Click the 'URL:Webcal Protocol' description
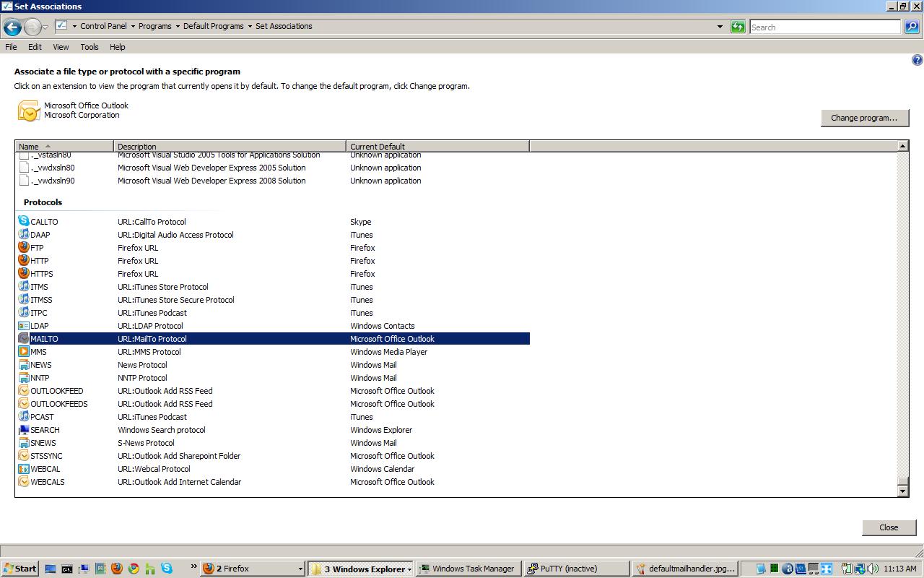This screenshot has width=924, height=578. pos(154,469)
